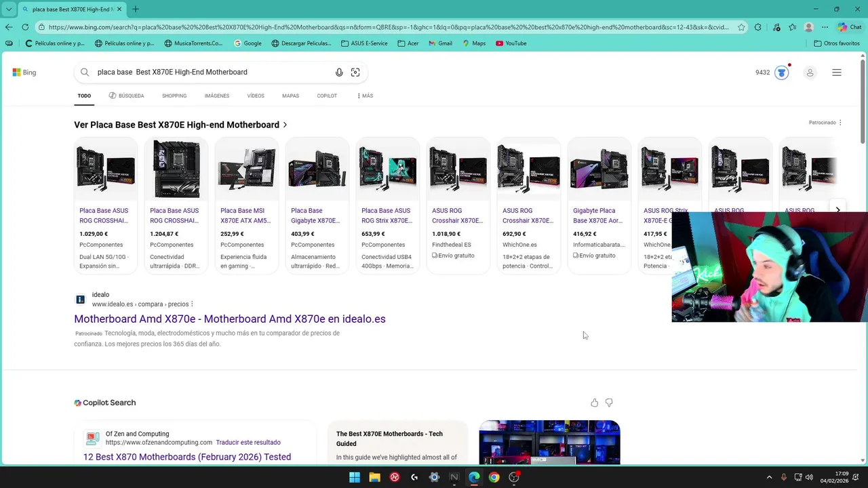Open Edge settings and more menu
The image size is (868, 488).
(x=825, y=27)
